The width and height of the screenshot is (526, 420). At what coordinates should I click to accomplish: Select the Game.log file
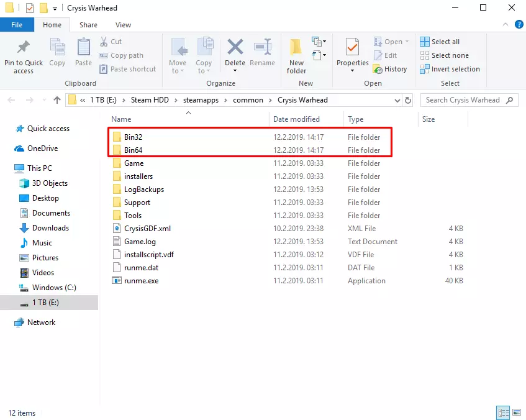click(x=140, y=242)
